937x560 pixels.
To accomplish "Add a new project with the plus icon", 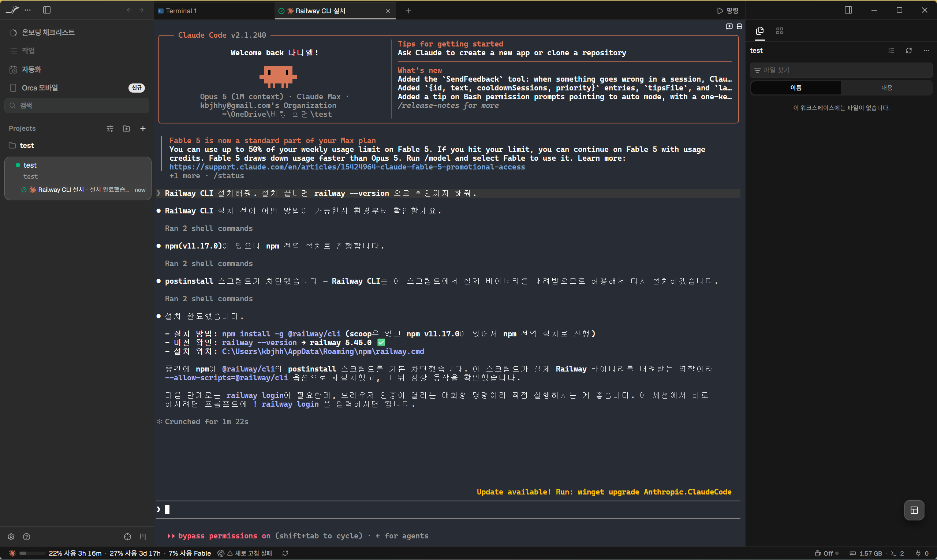I will click(x=143, y=129).
